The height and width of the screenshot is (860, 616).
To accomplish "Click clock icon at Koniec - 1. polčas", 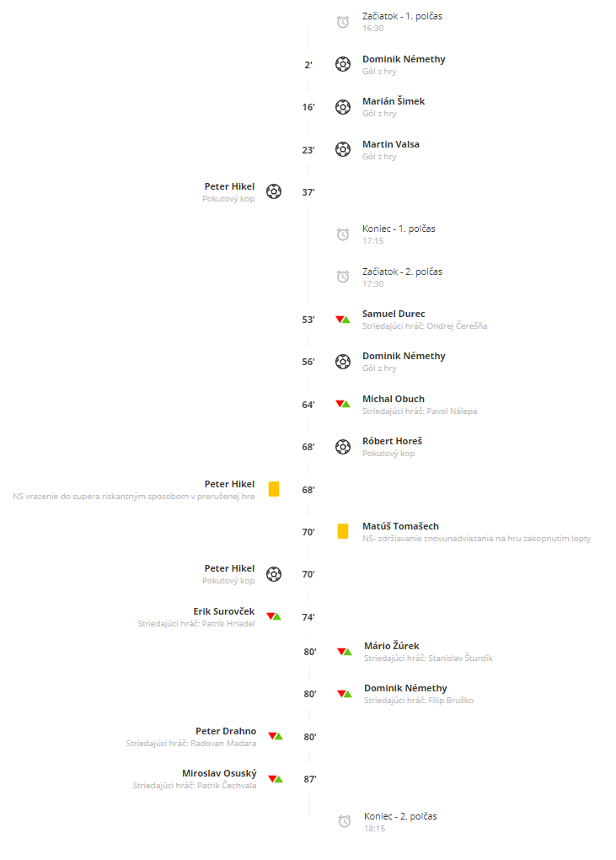I will 343,234.
